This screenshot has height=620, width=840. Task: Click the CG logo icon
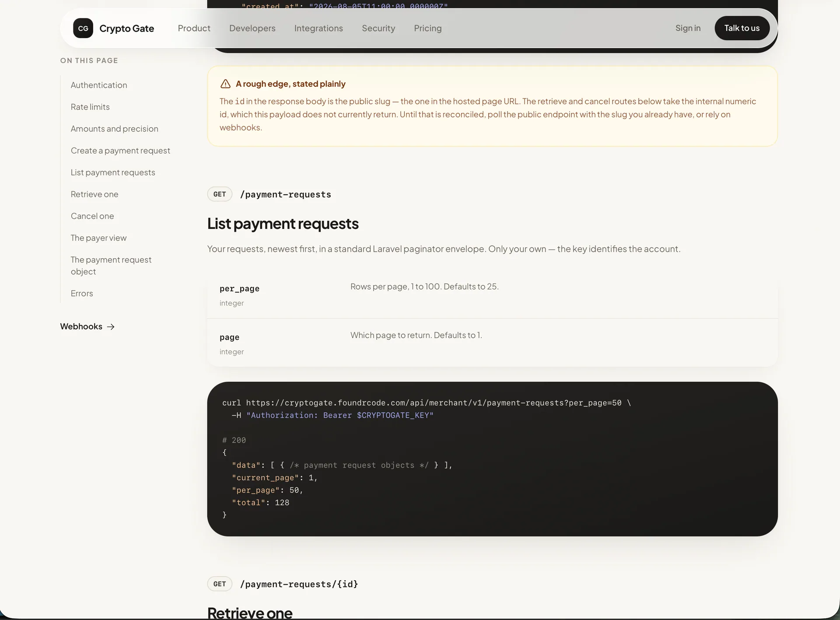tap(83, 28)
